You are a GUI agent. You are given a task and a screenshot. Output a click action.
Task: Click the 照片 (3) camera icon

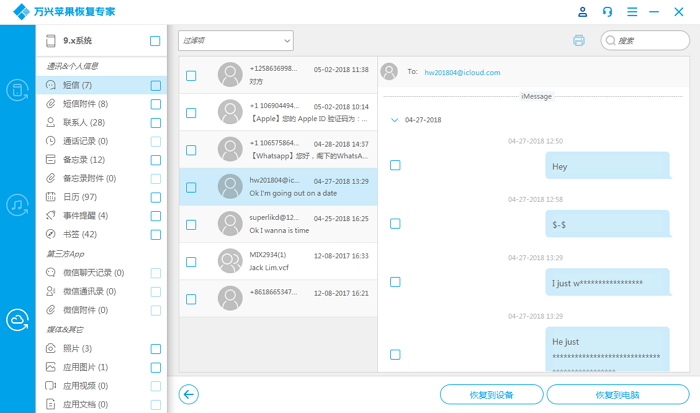pos(51,348)
